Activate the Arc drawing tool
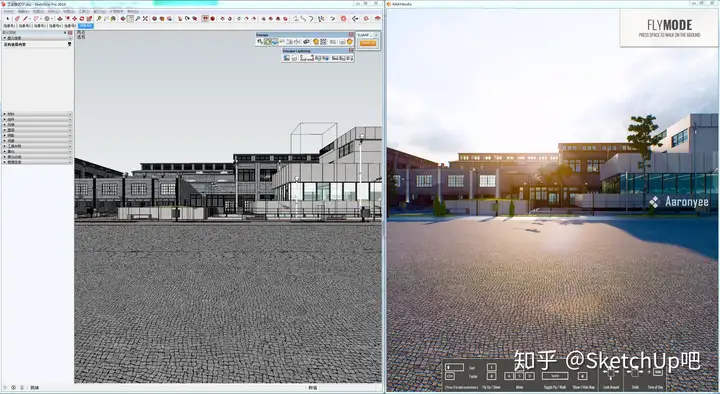The image size is (720, 394). 36,18
